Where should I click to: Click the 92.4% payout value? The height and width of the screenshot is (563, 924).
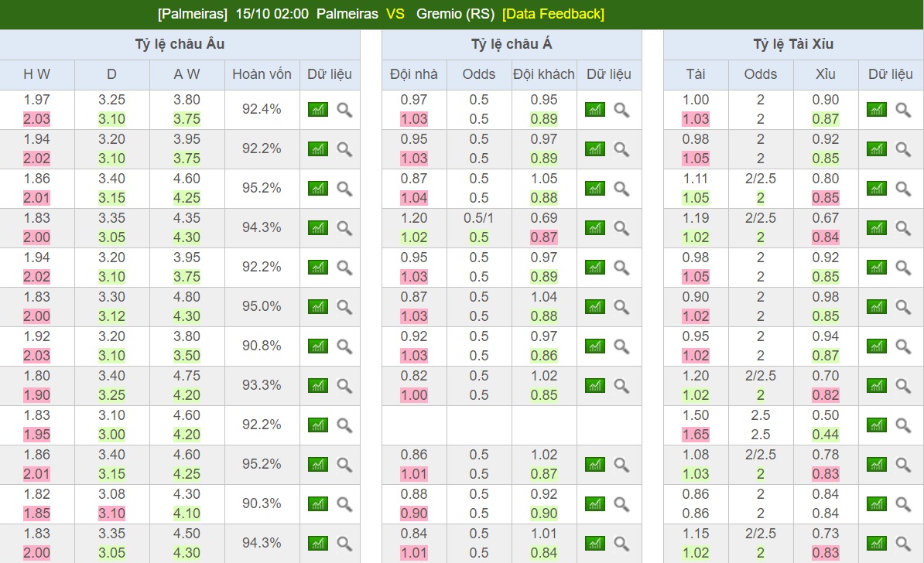click(x=262, y=109)
